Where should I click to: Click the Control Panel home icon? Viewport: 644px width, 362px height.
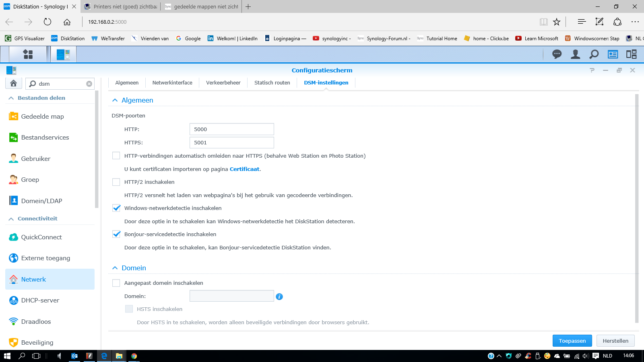pyautogui.click(x=13, y=83)
